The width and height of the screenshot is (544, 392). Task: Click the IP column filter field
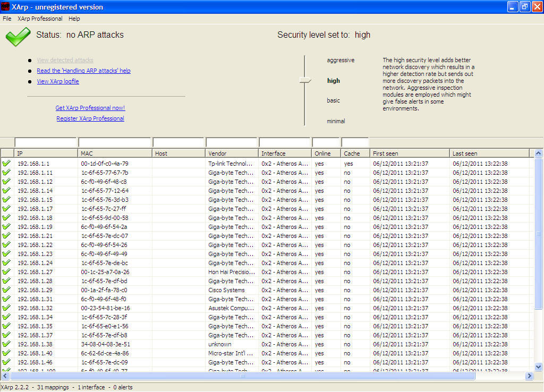[x=46, y=142]
